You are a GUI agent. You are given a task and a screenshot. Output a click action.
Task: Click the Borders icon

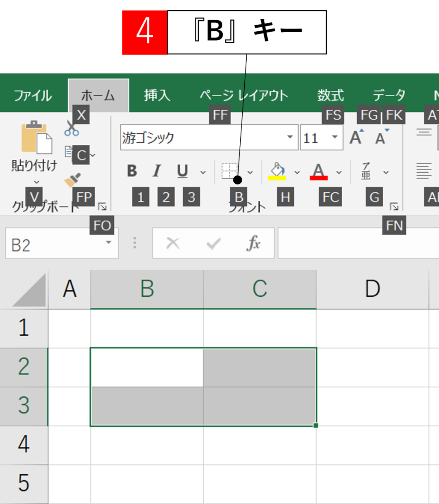(230, 171)
